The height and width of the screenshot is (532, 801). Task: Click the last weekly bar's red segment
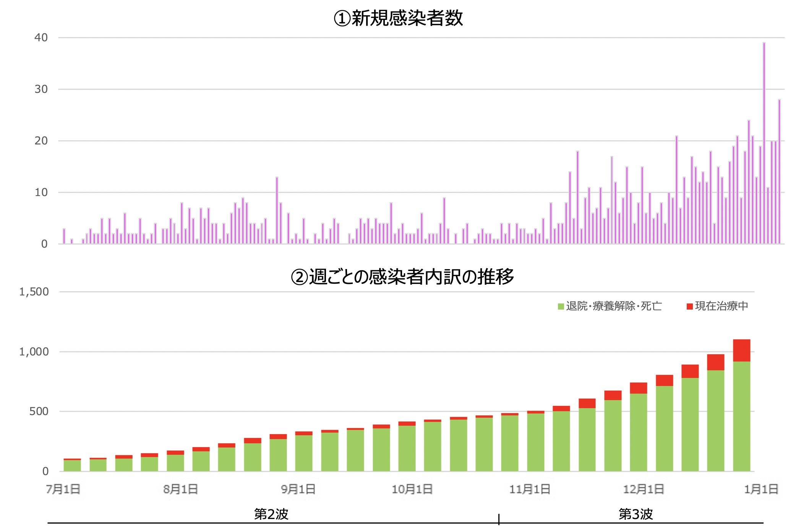742,350
